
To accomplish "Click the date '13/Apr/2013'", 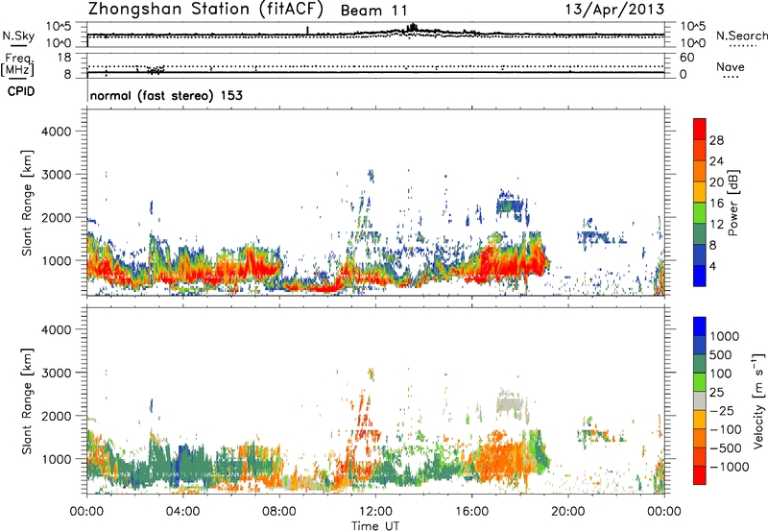I will (614, 10).
